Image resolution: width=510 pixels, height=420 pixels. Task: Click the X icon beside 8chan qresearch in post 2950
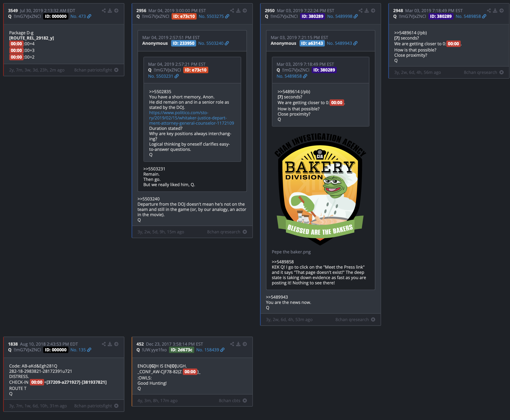tap(373, 320)
